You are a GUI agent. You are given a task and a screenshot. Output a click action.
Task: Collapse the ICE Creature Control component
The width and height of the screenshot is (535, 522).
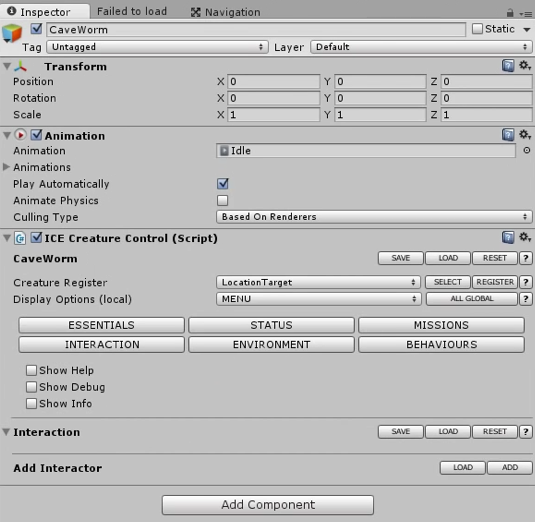pyautogui.click(x=7, y=238)
